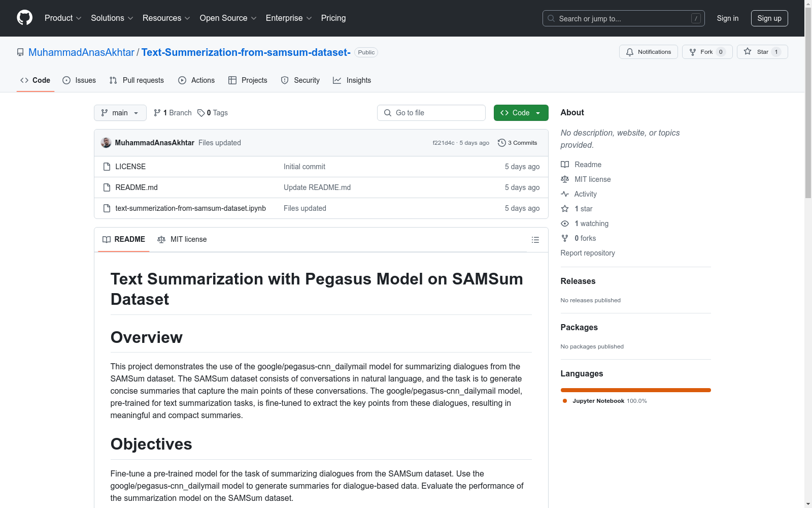Select the MIT license tab
Screen dimensions: 812x508
tap(182, 239)
